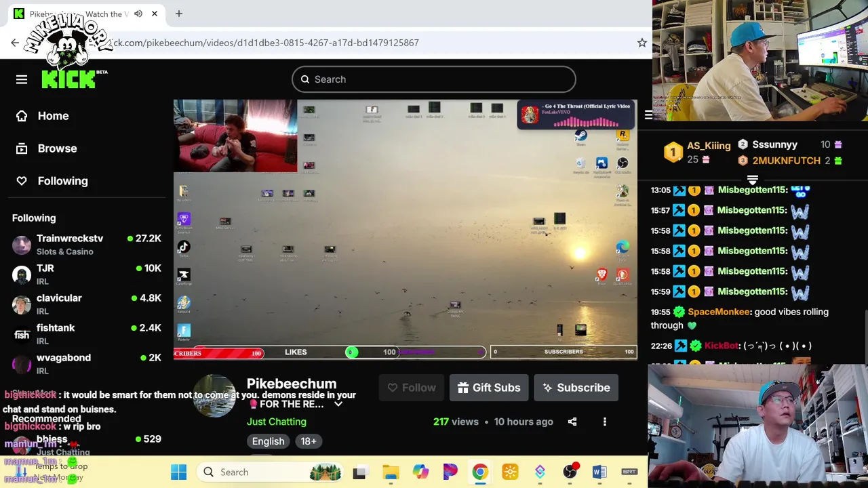This screenshot has width=868, height=488.
Task: Mute the tab via speaker icon
Action: [138, 14]
